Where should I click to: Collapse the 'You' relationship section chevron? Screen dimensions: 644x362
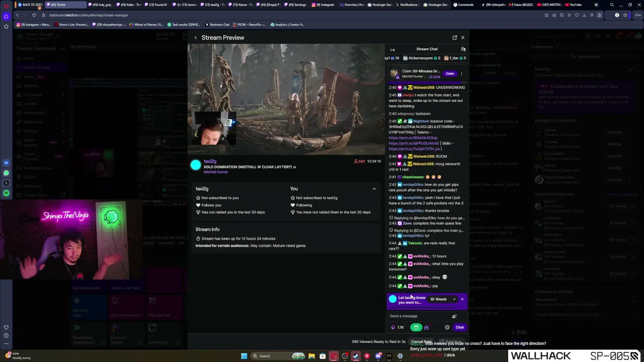point(374,189)
